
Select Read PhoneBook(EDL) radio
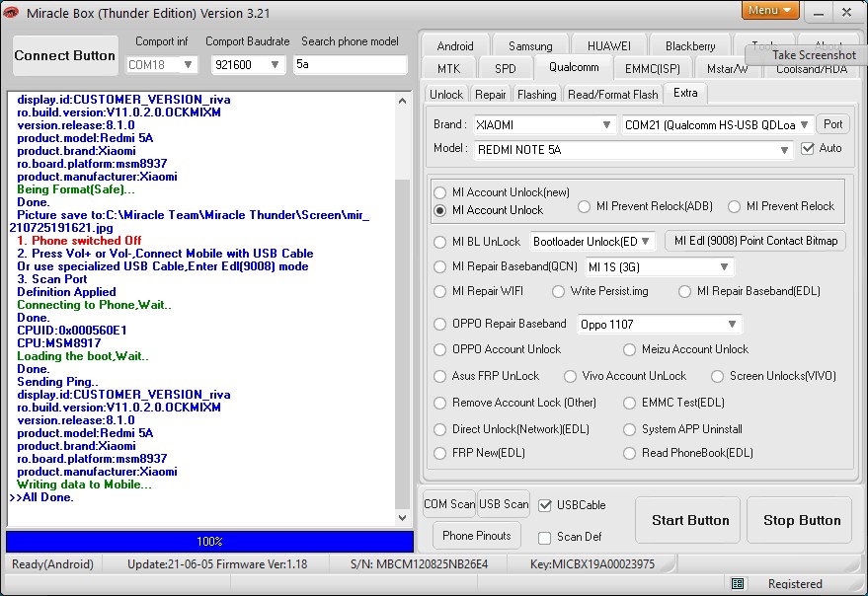pos(629,453)
